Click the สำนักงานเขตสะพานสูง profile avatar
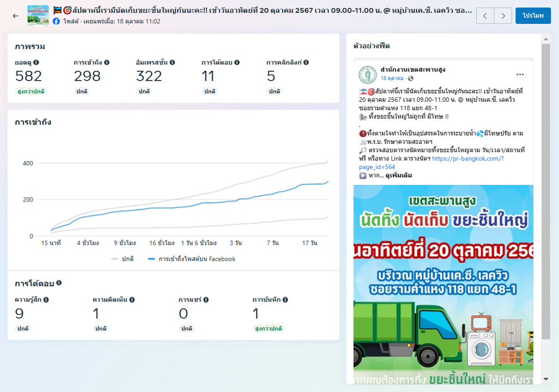Image resolution: width=559 pixels, height=392 pixels. [367, 75]
